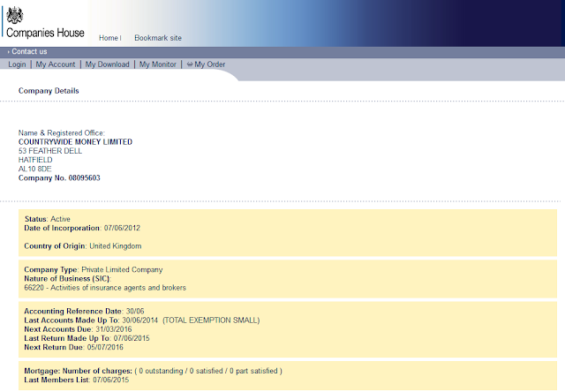Viewport: 565px width, 392px height.
Task: Click Next Return Due 05/07/2016
Action: pyautogui.click(x=73, y=347)
